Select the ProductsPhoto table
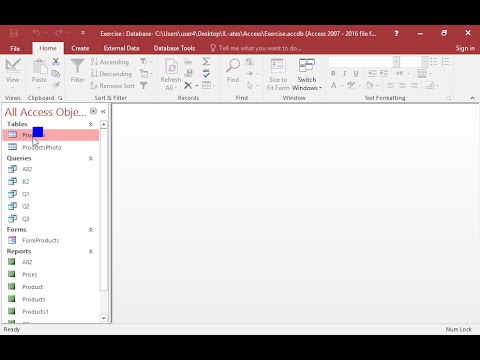 click(51, 147)
